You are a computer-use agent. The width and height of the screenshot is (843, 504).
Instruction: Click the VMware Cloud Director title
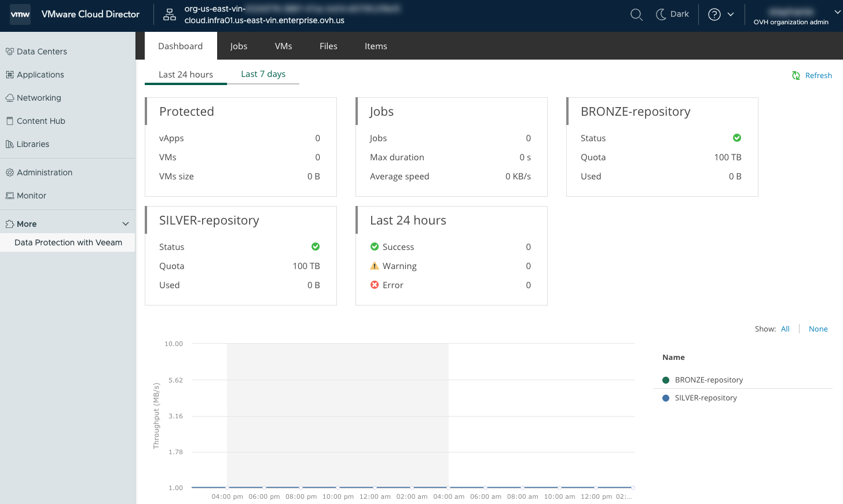(x=90, y=14)
